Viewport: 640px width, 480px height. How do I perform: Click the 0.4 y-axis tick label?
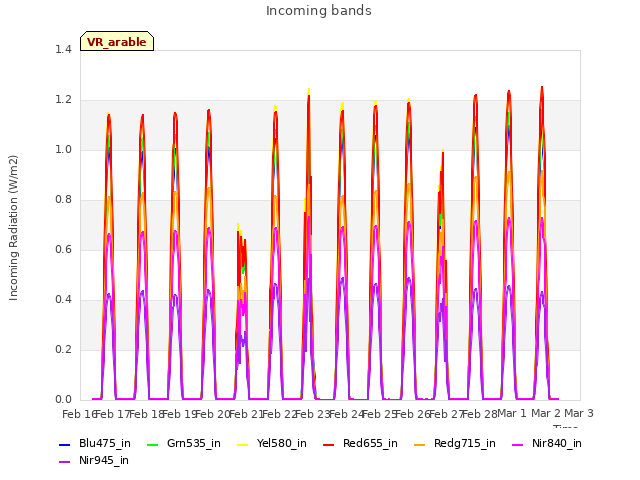(x=63, y=300)
